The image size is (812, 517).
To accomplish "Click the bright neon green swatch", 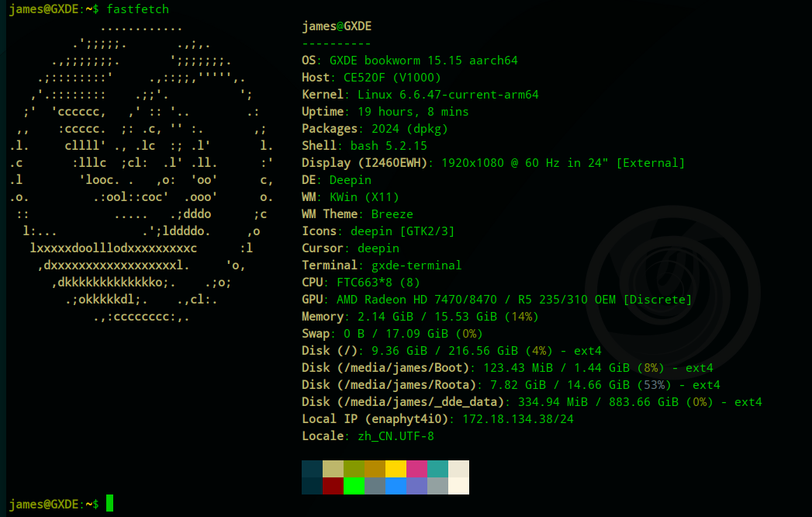I will (x=354, y=486).
